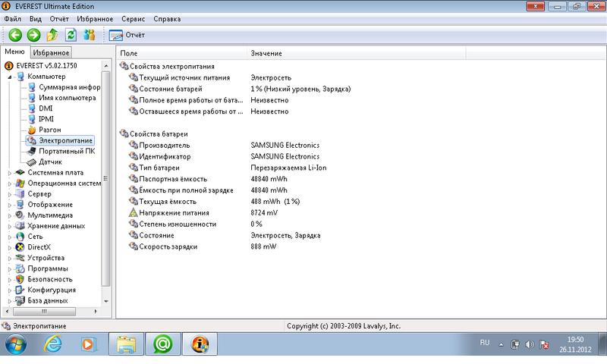
Task: Expand the Сервер node
Action: click(x=10, y=195)
